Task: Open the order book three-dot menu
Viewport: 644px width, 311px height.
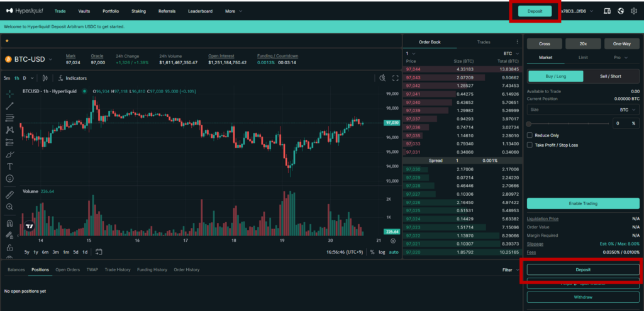Action: [517, 42]
